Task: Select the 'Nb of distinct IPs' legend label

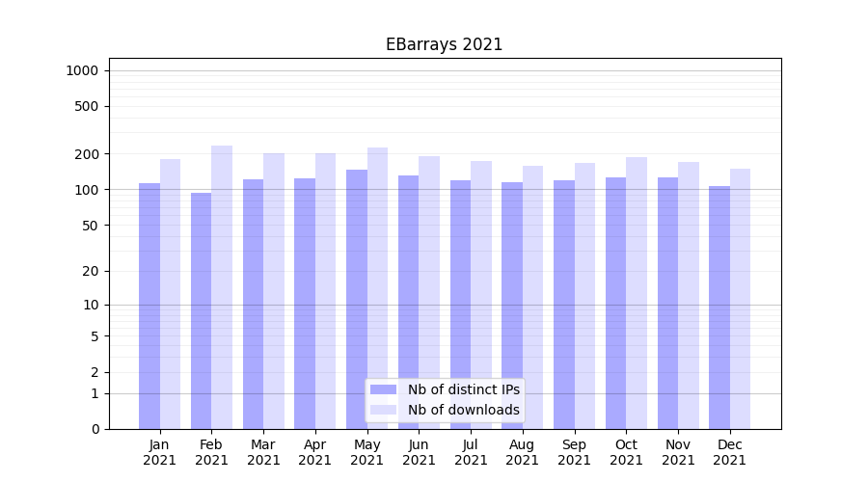Action: tap(463, 389)
